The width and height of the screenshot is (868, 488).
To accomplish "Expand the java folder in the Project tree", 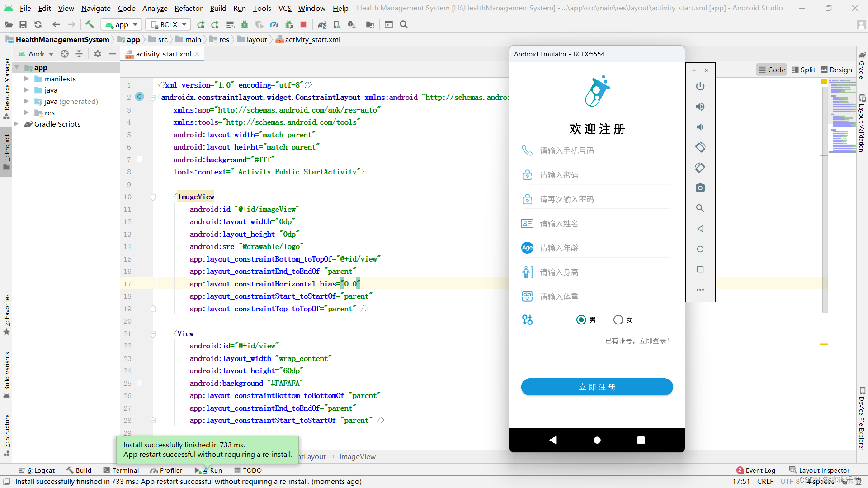I will [x=27, y=90].
